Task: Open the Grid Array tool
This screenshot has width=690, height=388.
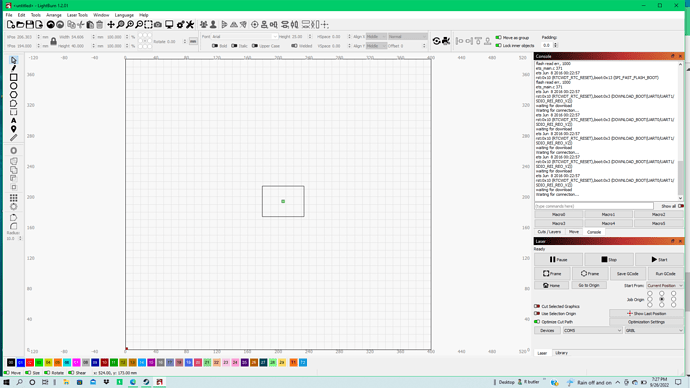Action: [x=14, y=198]
